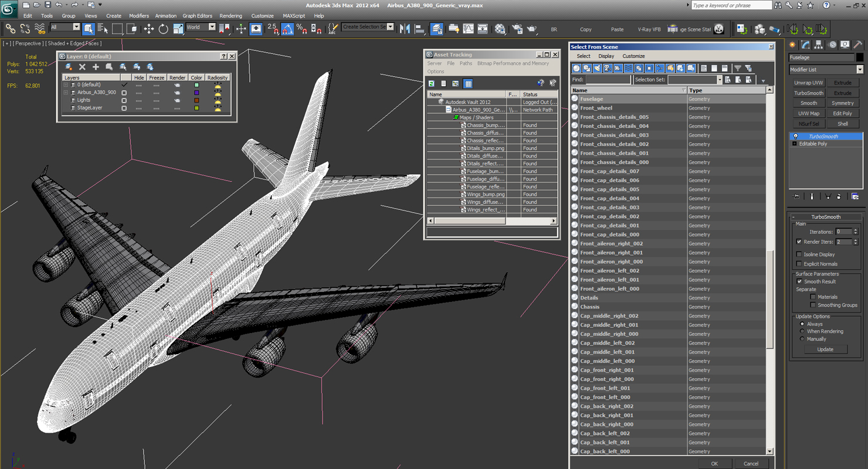Enable the Explicit Normals checkbox
The height and width of the screenshot is (469, 868).
point(799,264)
